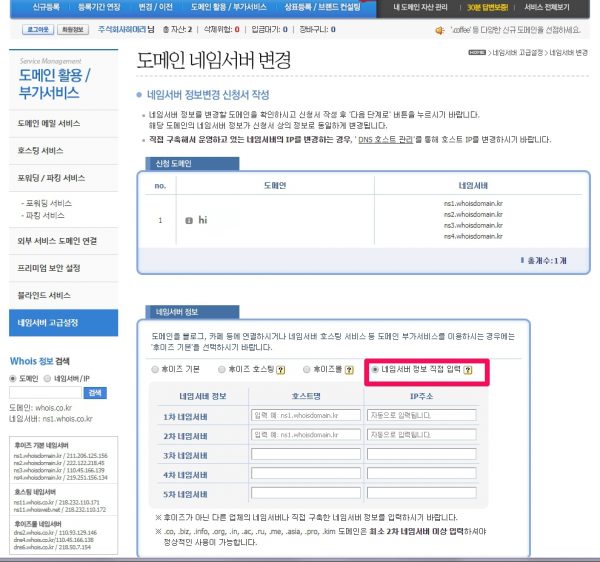Click the 회원정보 button

[73, 29]
